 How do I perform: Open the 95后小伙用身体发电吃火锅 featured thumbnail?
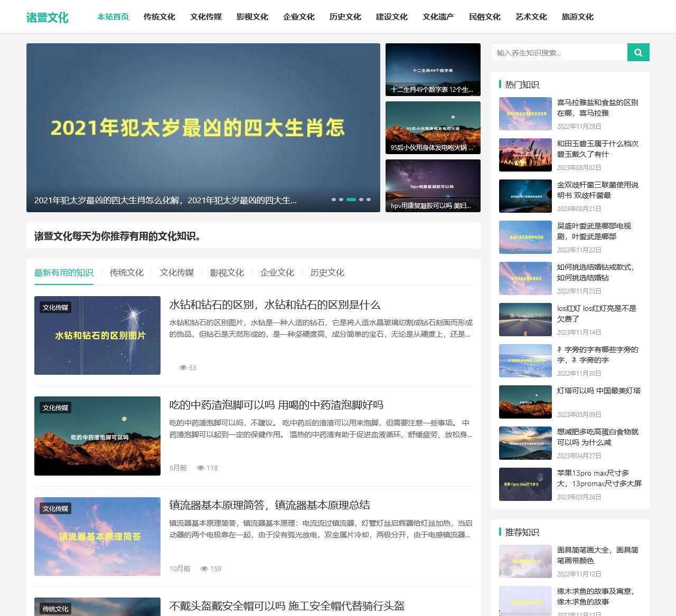tap(433, 128)
